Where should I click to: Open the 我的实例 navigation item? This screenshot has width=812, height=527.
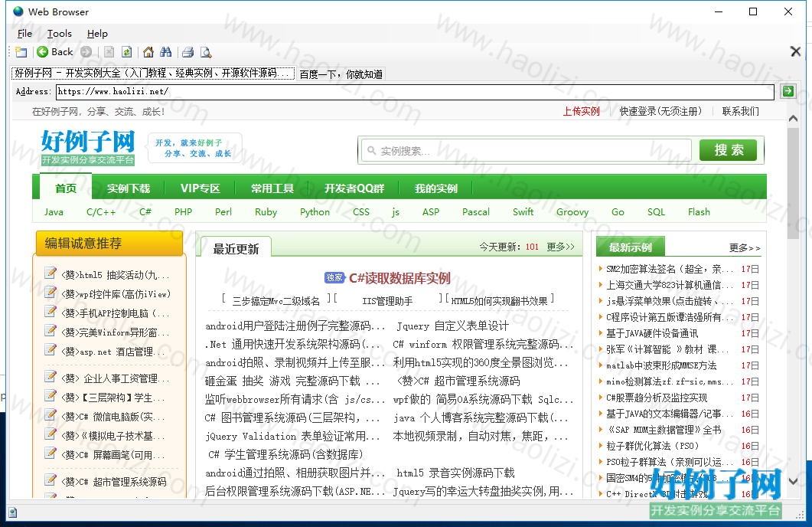436,188
